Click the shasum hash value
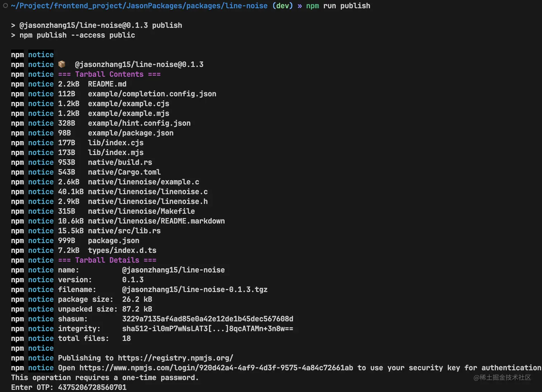 coord(208,319)
